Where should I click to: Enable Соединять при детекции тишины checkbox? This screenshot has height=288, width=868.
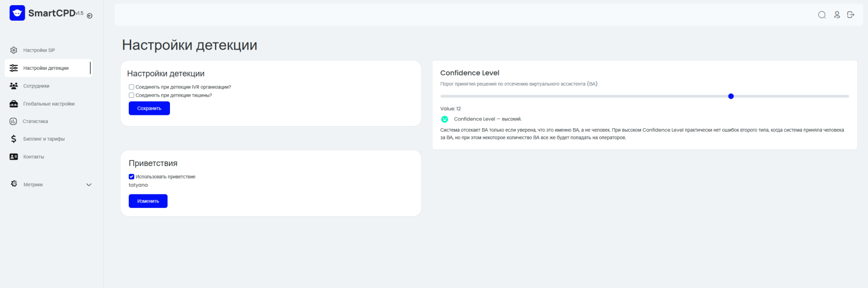[x=131, y=95]
